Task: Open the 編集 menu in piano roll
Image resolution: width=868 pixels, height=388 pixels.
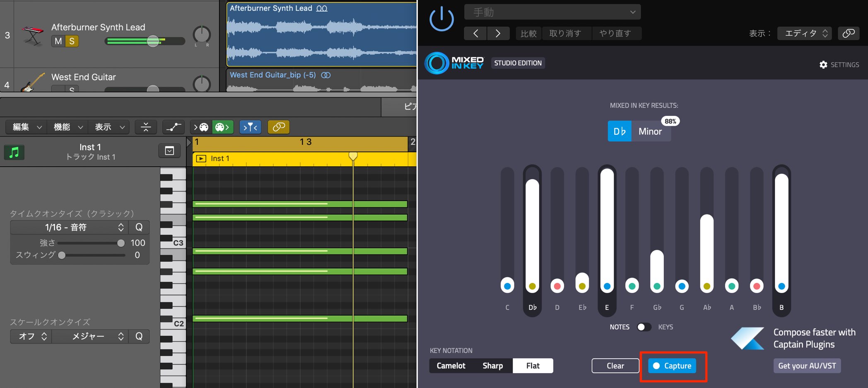Action: coord(27,127)
